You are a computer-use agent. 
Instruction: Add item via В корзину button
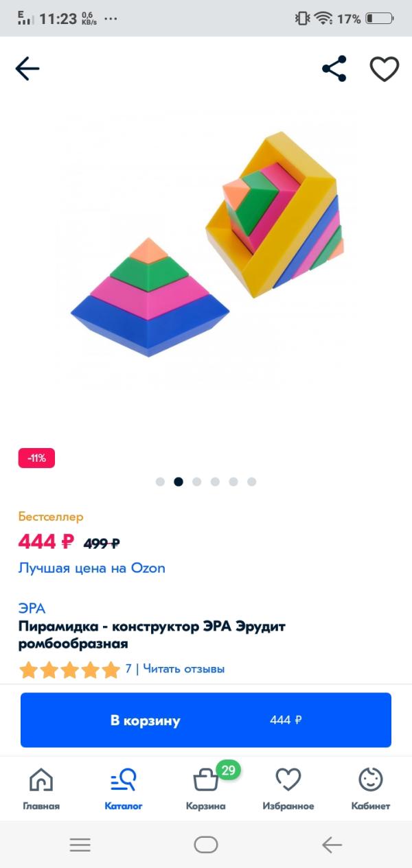pos(206,720)
